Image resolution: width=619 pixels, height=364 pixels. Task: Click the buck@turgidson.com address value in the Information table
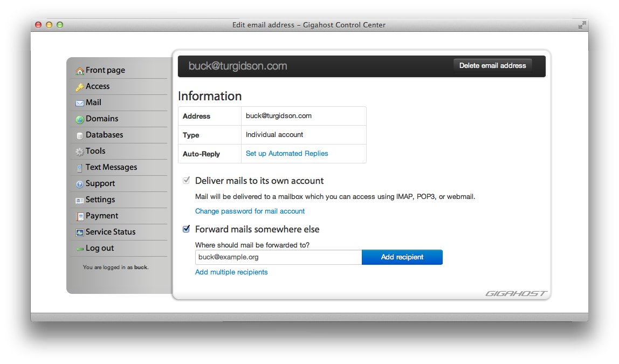(279, 116)
